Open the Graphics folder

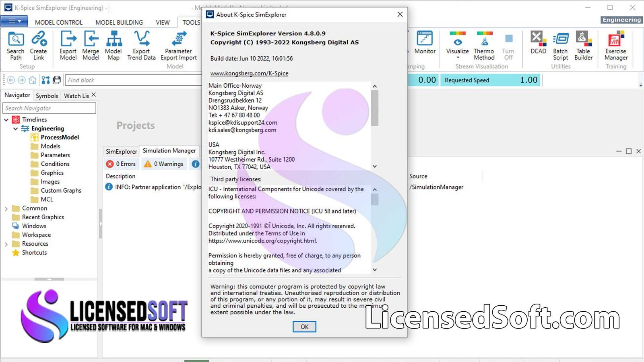[52, 173]
